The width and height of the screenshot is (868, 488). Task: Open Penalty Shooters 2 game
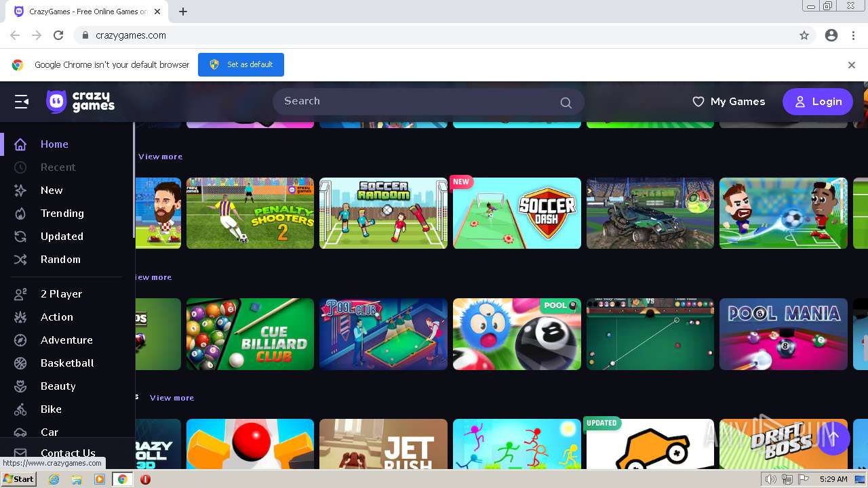click(x=250, y=213)
